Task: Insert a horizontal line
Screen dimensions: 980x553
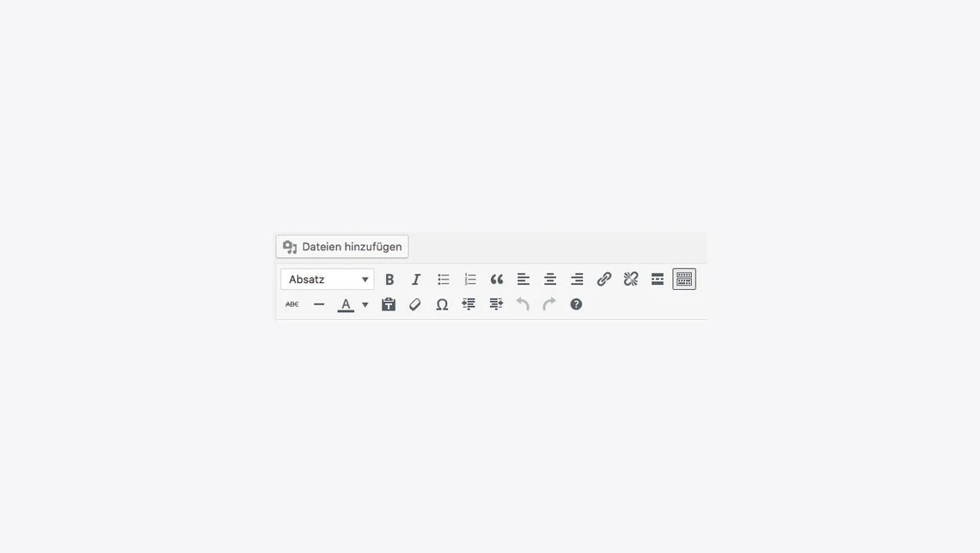Action: [319, 304]
